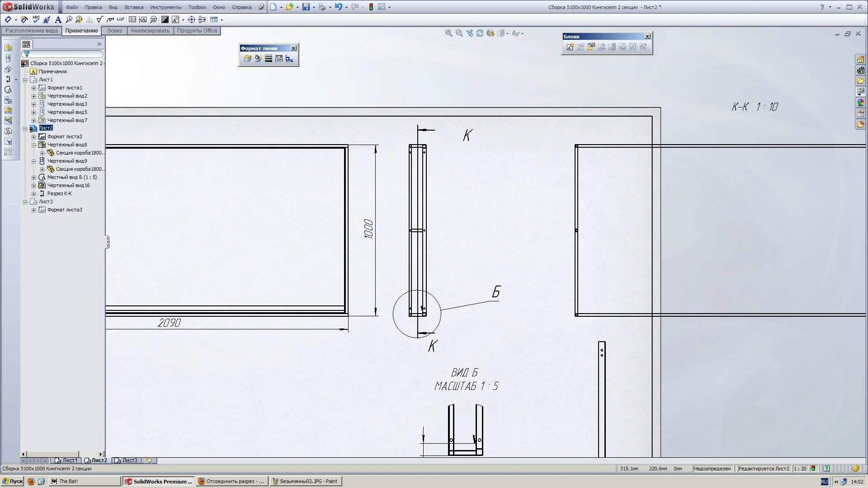The width and height of the screenshot is (868, 488).
Task: Expand the Разрез К-К node
Action: point(33,193)
